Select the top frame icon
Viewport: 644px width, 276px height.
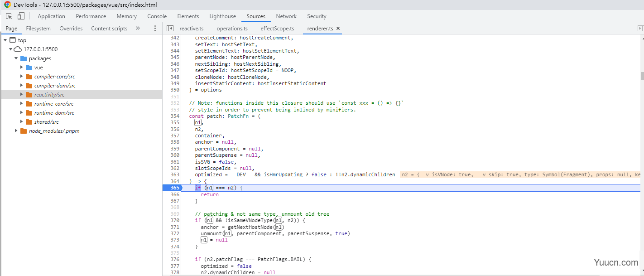click(12, 40)
